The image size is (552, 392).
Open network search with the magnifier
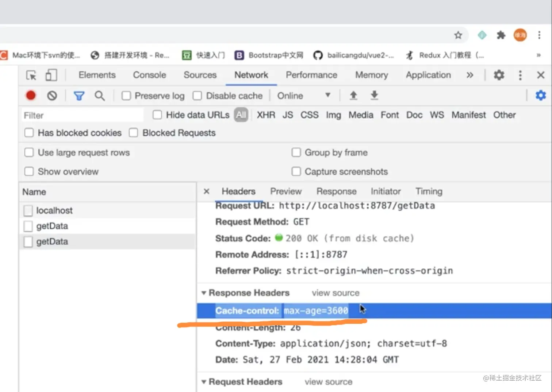[x=99, y=96]
